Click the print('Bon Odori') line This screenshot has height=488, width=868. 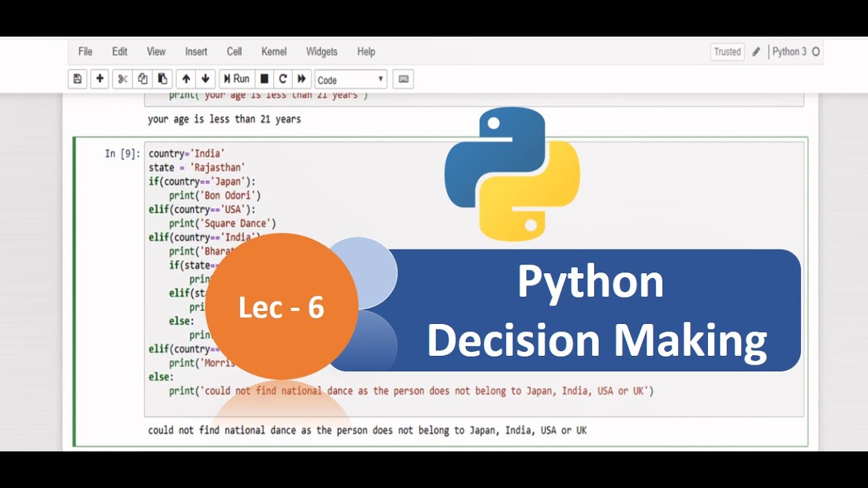pos(215,195)
